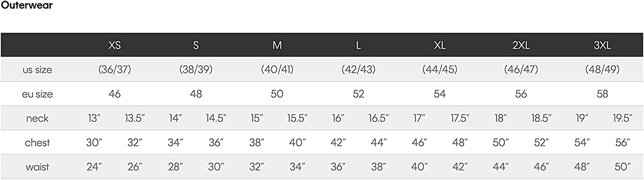This screenshot has width=644, height=180.
Task: Click EU size 58 cell
Action: 602,94
